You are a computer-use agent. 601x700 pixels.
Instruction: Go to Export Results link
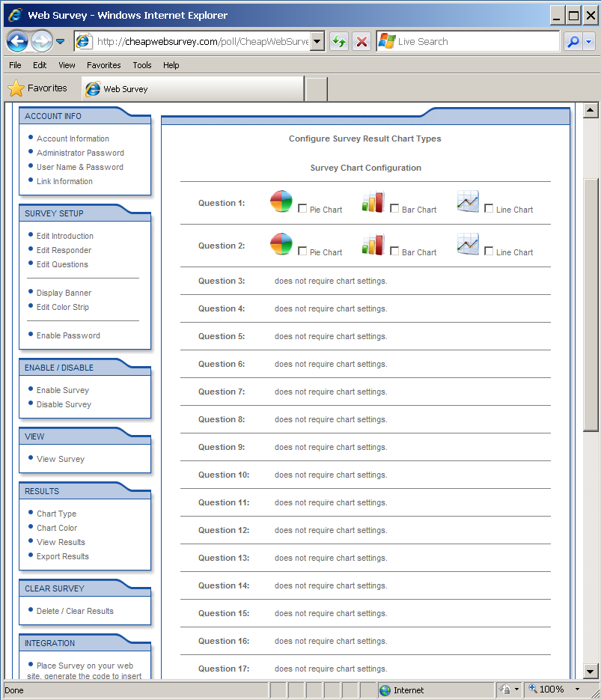click(63, 556)
